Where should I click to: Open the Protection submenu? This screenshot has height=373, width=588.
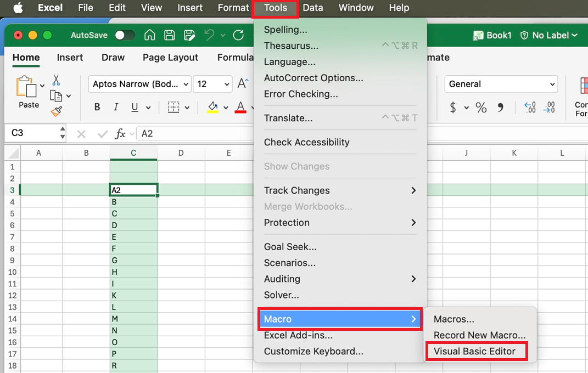pyautogui.click(x=340, y=223)
